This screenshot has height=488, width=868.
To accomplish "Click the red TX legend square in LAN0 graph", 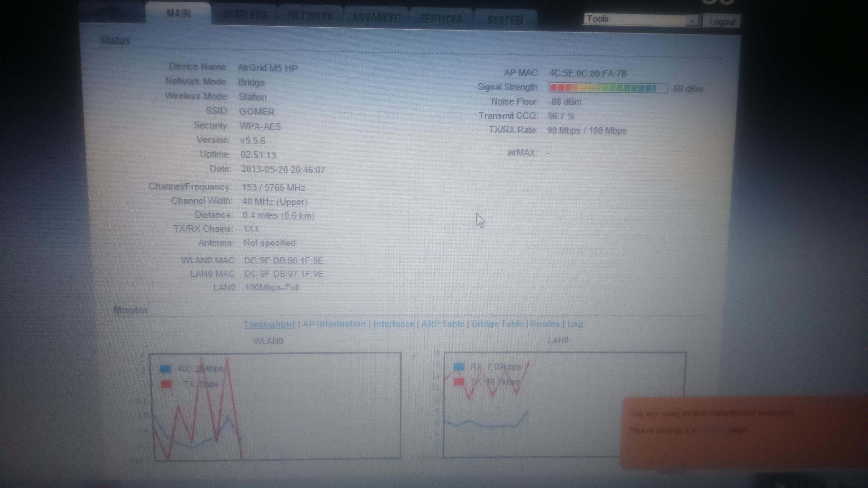I will pyautogui.click(x=459, y=382).
